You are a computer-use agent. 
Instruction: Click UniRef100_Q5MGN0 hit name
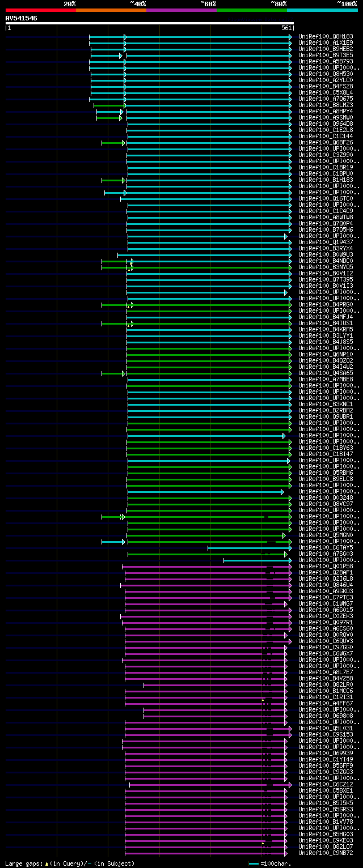326,535
